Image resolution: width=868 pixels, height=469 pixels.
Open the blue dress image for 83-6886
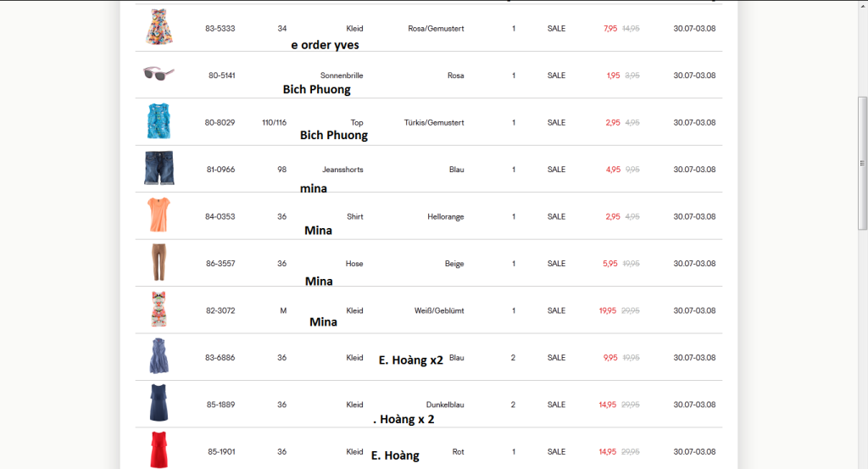click(x=159, y=356)
